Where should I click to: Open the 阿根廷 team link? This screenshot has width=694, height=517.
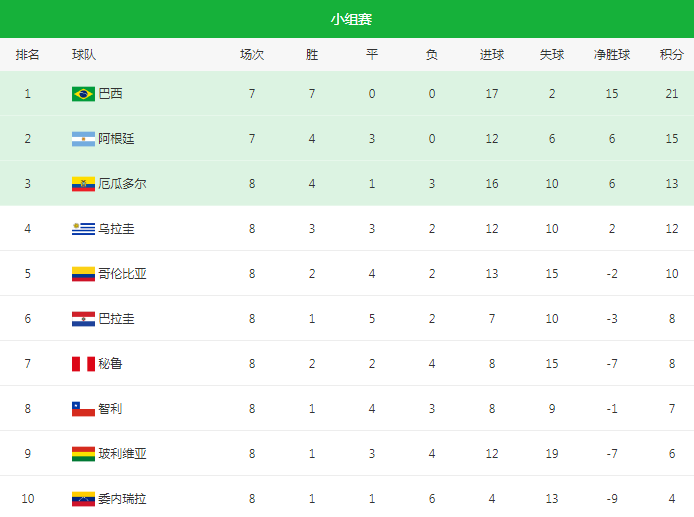pyautogui.click(x=117, y=139)
